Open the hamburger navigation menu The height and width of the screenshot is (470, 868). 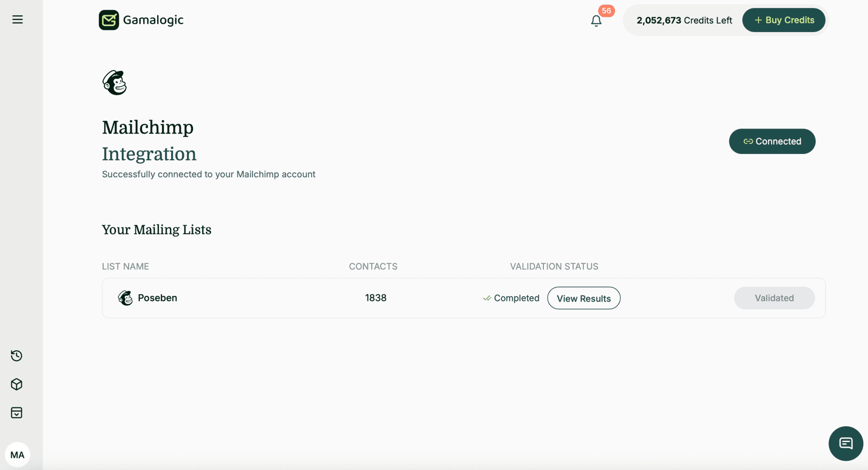point(17,19)
